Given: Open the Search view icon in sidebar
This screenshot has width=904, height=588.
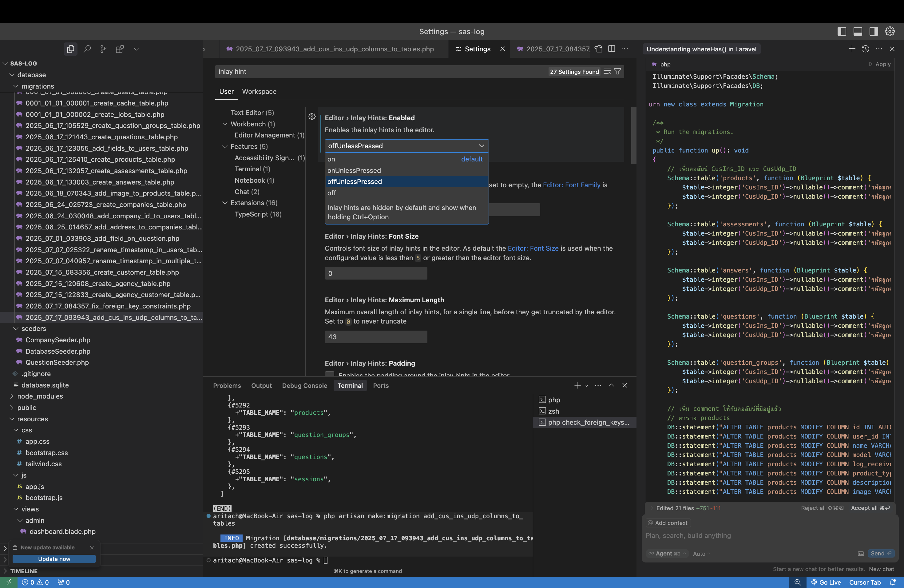Looking at the screenshot, I should 87,49.
